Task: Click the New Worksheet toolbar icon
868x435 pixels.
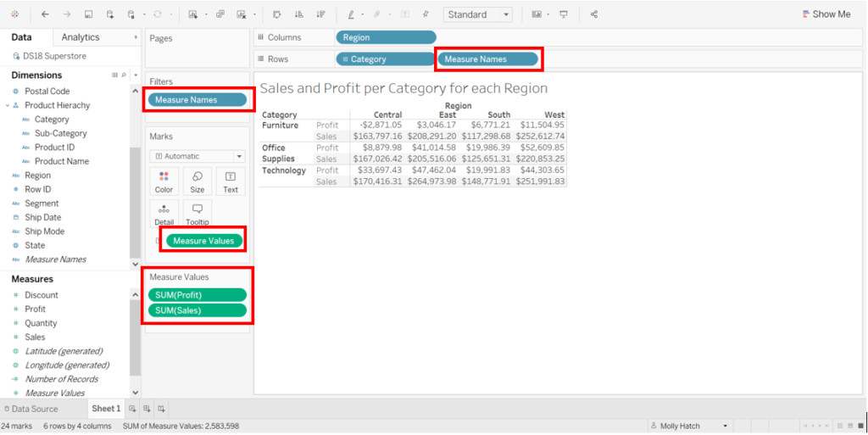Action: (193, 14)
